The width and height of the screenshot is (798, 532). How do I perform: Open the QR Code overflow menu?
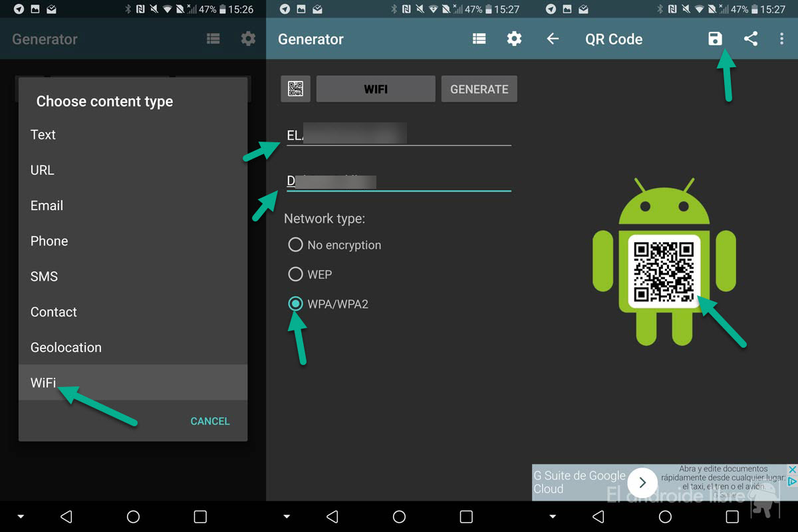781,39
